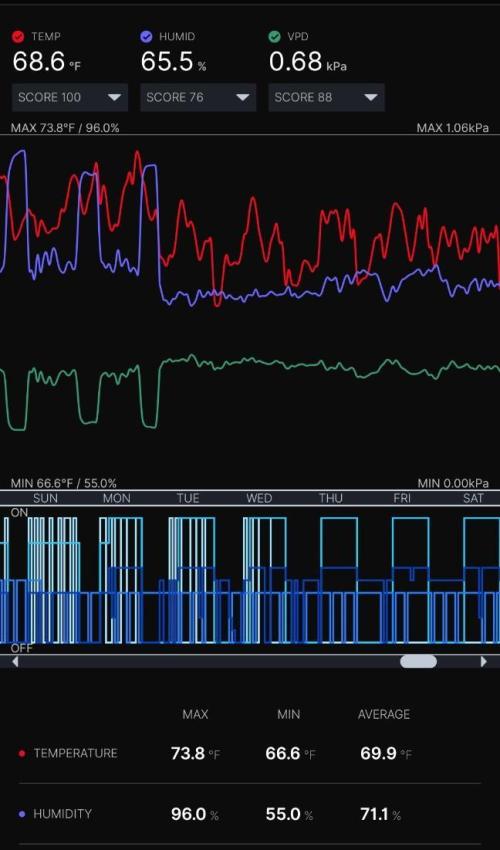Click the MIN 66.6°F / 55.0% label

click(x=64, y=483)
